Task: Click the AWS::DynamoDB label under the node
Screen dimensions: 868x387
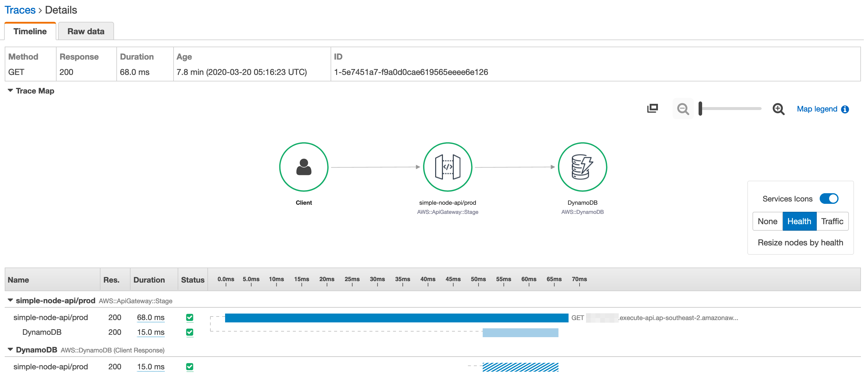Action: point(582,212)
